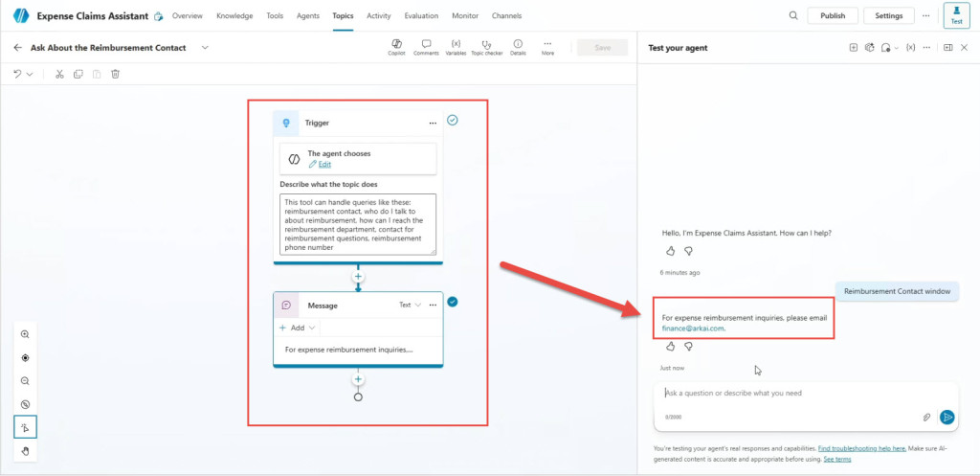Click the Undo arrow icon

pos(17,74)
